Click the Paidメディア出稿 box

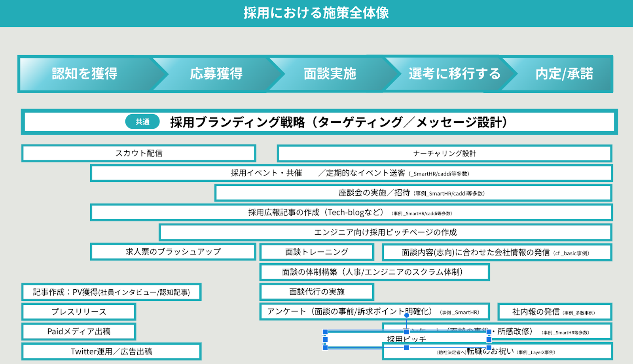pos(79,332)
